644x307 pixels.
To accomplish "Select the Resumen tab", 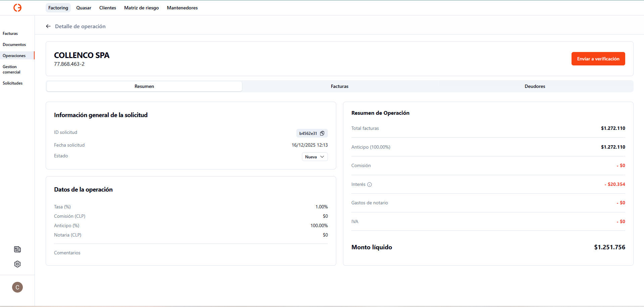I will click(x=144, y=86).
